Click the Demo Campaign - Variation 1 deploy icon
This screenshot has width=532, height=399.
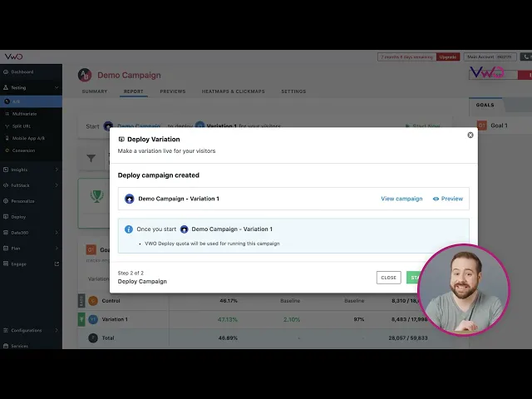pyautogui.click(x=130, y=199)
